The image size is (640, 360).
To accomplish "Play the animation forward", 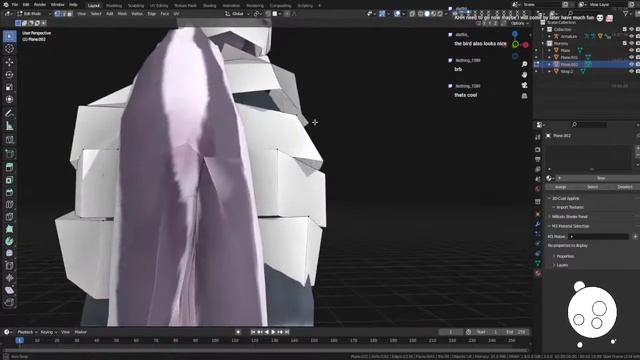I will [273, 332].
